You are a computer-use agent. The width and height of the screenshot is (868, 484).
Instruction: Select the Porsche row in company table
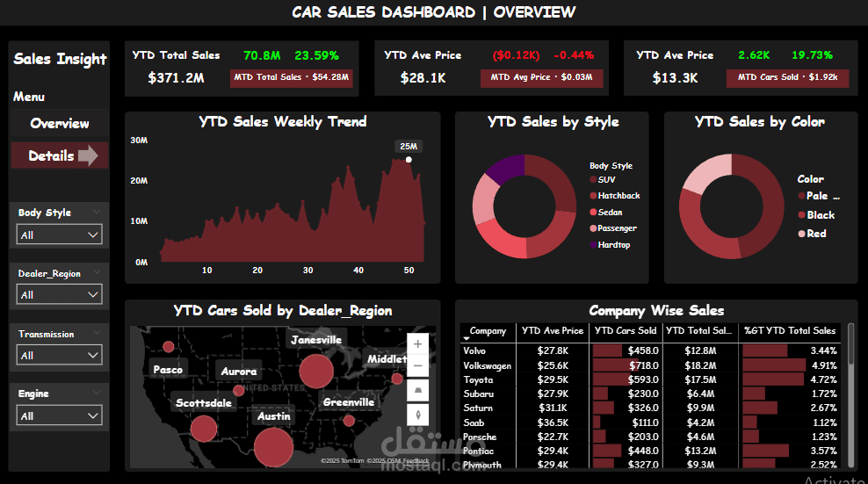tap(650, 437)
